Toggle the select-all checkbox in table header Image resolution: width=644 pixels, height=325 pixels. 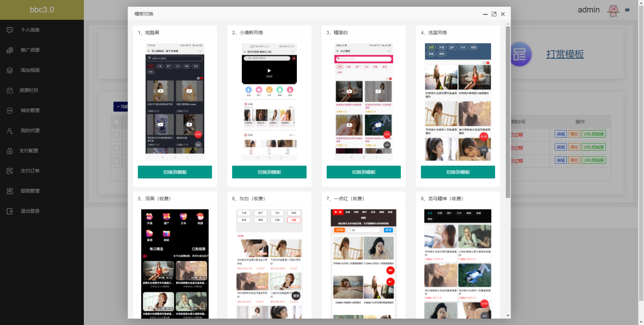coord(117,122)
